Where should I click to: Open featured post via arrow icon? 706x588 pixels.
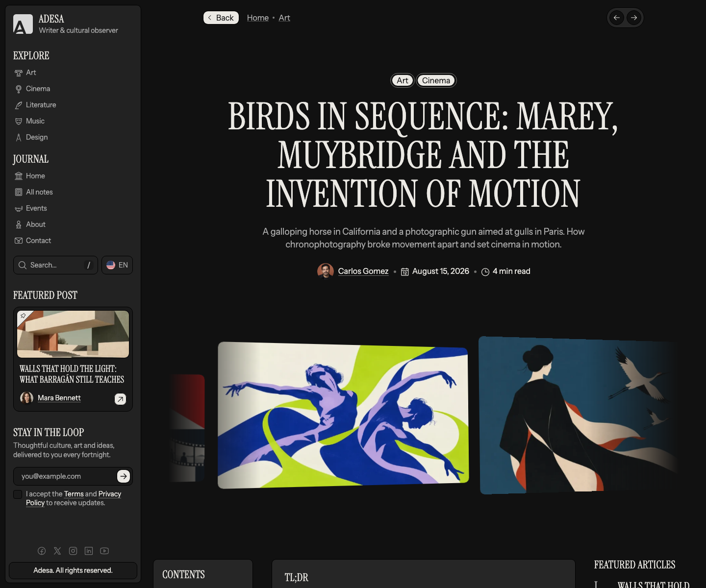point(120,399)
